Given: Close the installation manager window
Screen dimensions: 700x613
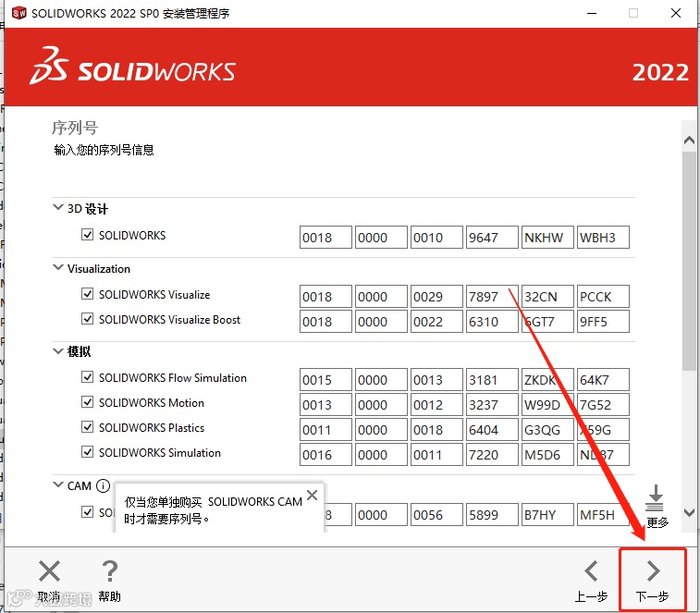Looking at the screenshot, I should pos(676,13).
